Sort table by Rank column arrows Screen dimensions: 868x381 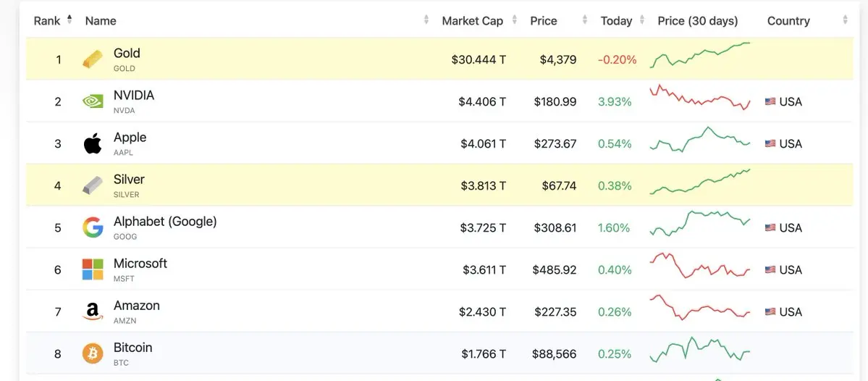(x=69, y=20)
